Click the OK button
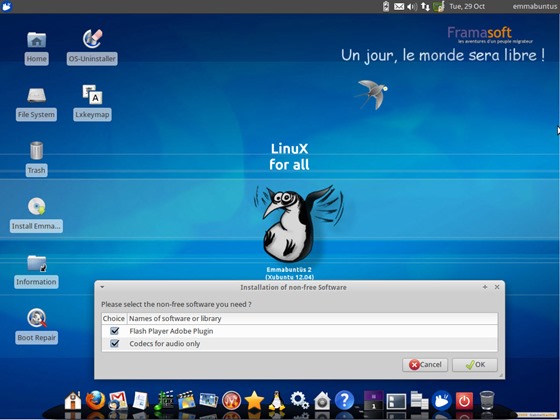This screenshot has width=560, height=420. click(x=475, y=365)
